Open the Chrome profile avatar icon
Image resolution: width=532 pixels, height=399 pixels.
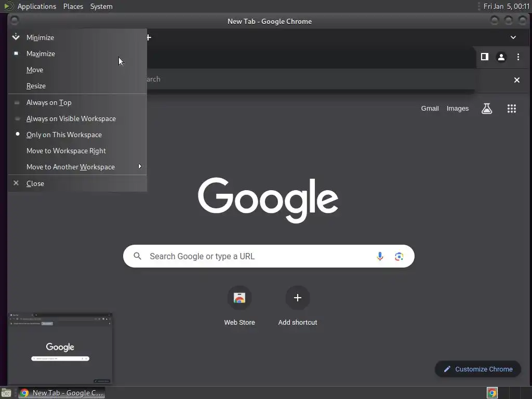point(501,57)
